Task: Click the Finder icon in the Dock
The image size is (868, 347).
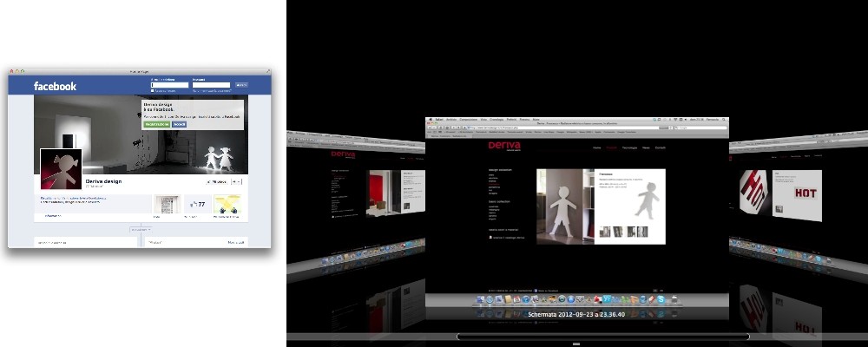Action: [x=481, y=299]
